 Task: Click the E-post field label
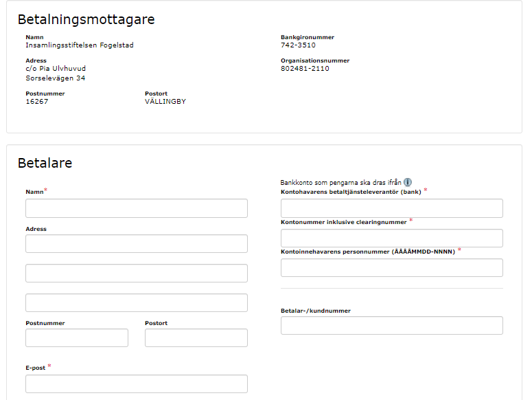[x=35, y=368]
